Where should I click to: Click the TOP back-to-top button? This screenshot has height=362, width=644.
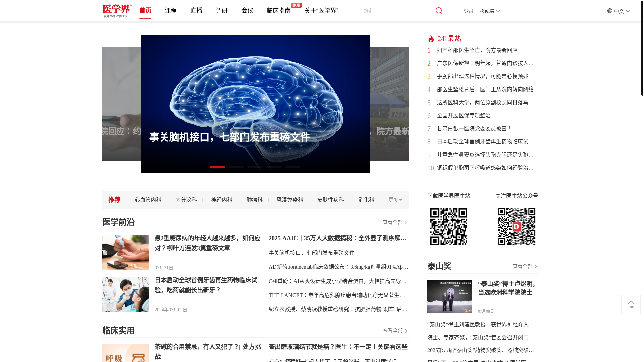pos(631,305)
